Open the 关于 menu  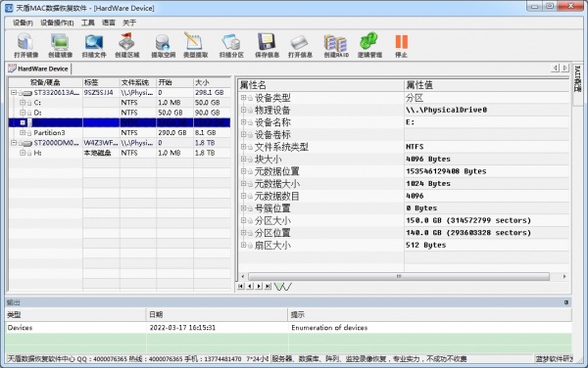coord(129,23)
